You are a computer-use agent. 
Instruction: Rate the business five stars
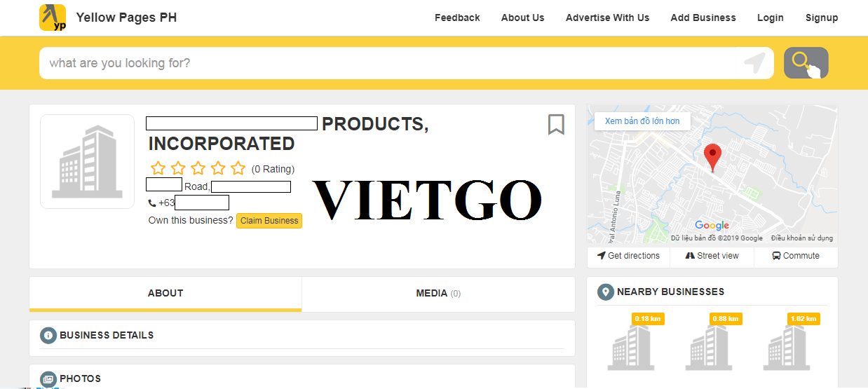(x=238, y=168)
